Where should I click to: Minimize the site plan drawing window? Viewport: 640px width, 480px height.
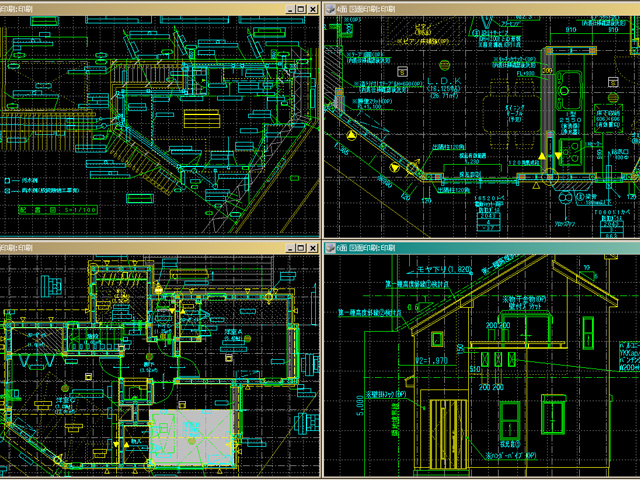click(288, 7)
